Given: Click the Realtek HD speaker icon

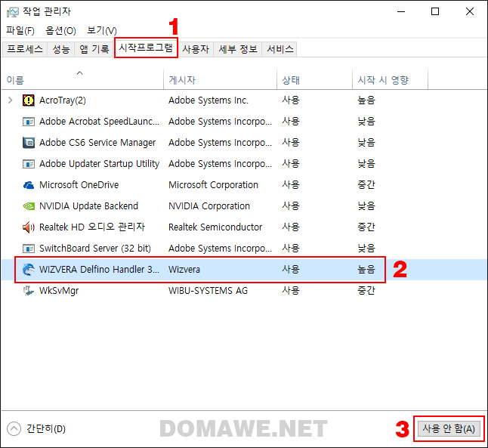Looking at the screenshot, I should click(x=29, y=227).
